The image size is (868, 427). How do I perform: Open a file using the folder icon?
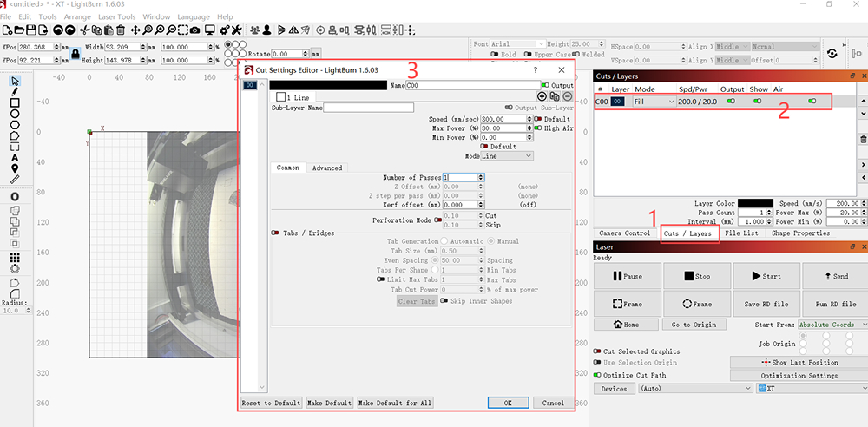(19, 30)
